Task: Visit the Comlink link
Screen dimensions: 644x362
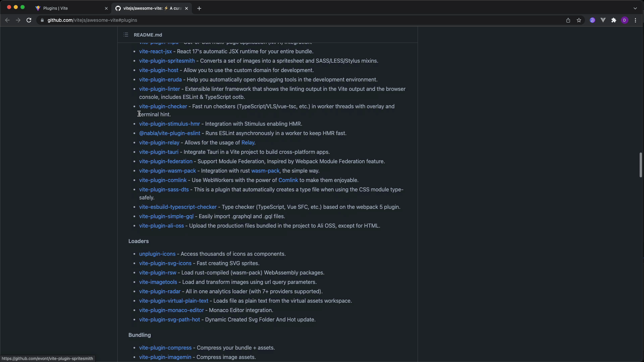Action: click(288, 180)
